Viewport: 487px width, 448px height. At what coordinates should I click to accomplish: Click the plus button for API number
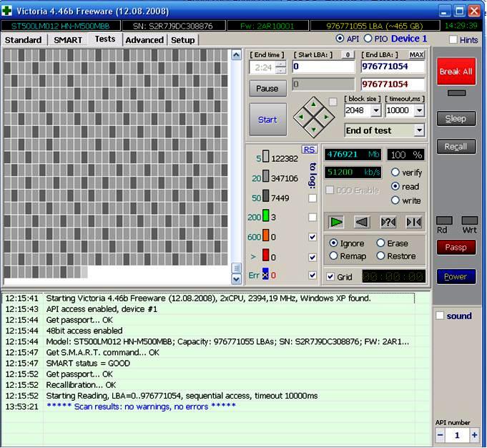[474, 435]
